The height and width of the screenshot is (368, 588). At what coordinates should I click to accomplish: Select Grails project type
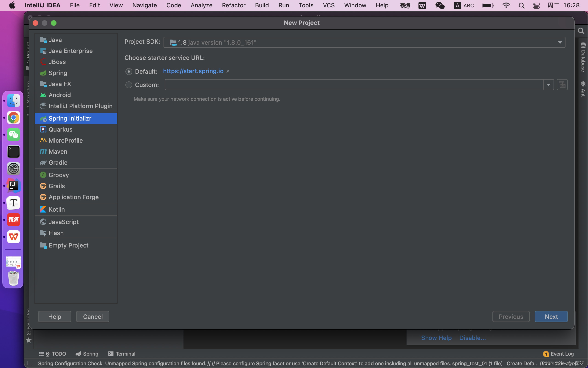click(76, 186)
